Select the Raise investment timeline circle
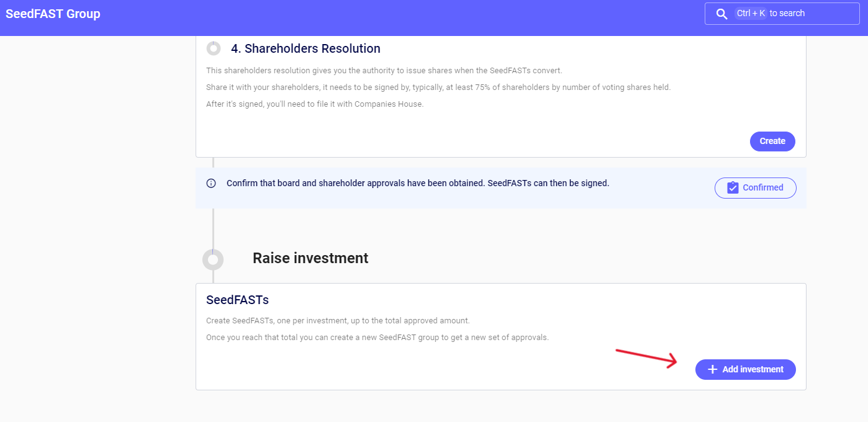 tap(213, 259)
